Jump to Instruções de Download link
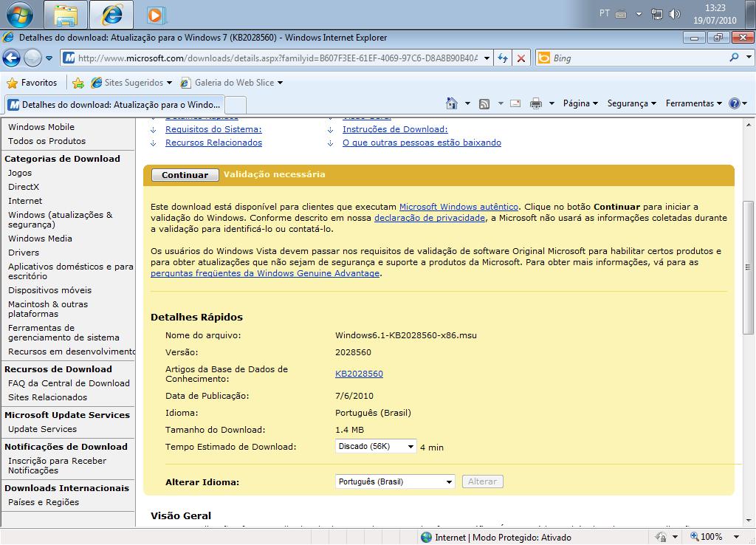This screenshot has height=545, width=756. 395,129
